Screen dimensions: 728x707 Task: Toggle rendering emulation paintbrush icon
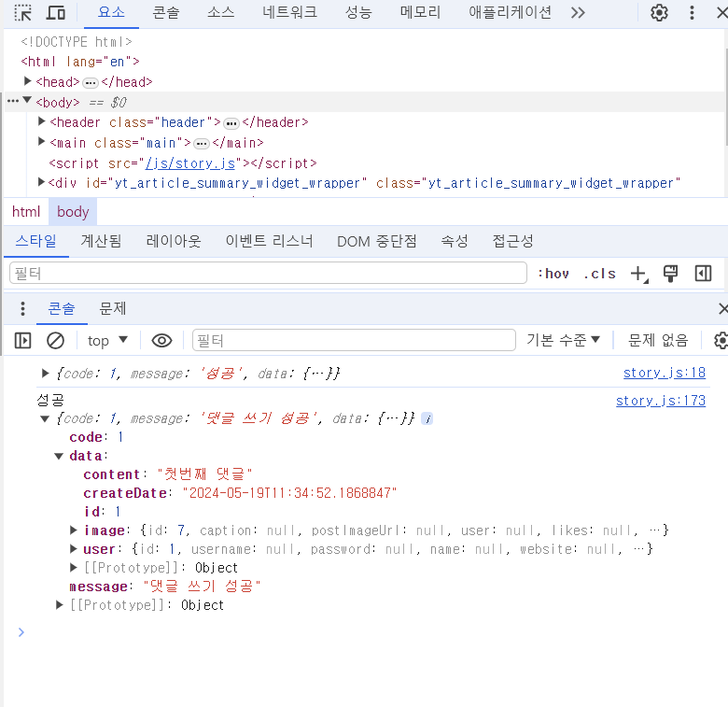tap(670, 274)
